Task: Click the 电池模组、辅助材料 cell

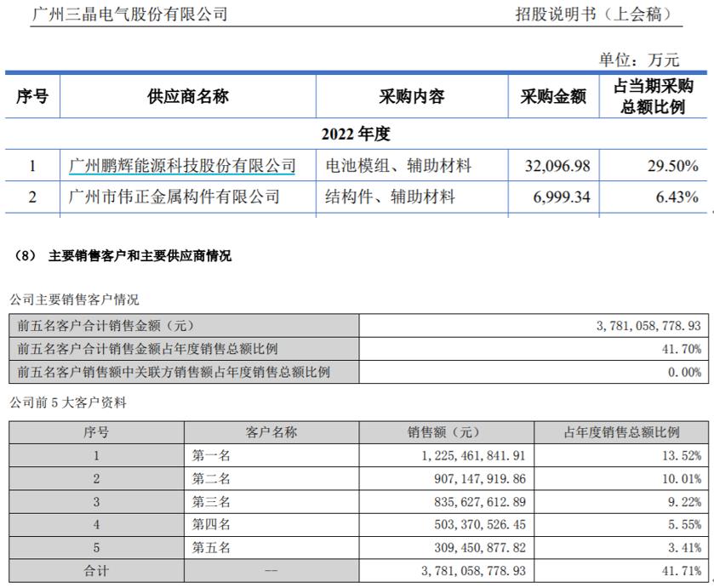Action: (398, 165)
